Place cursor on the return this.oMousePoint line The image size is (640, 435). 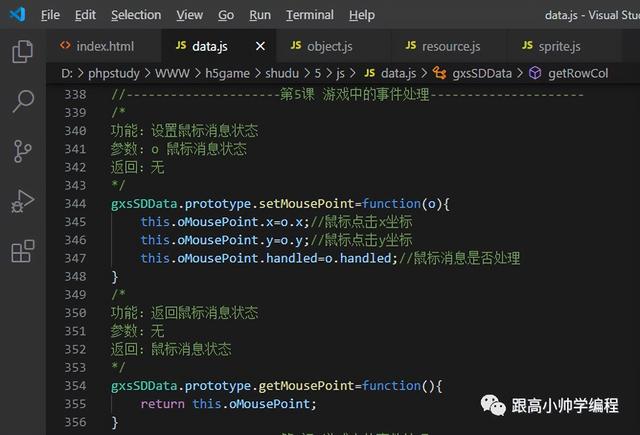coord(228,404)
